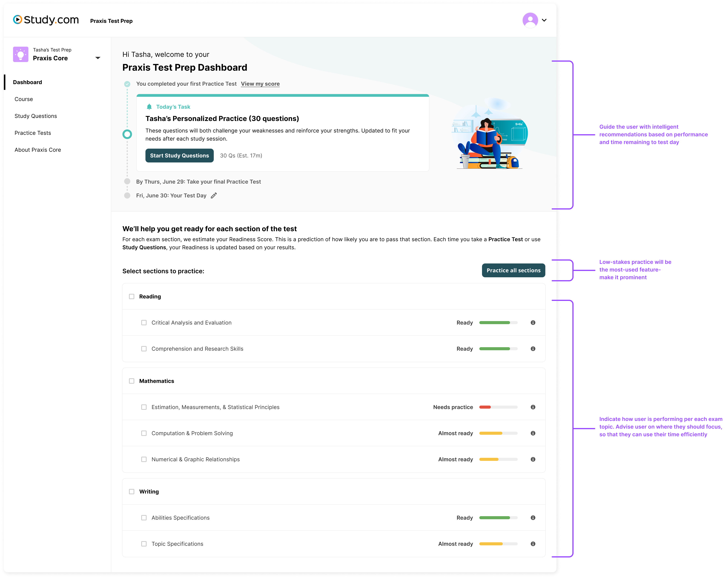Check Comprehension and Research Skills checkbox
Viewport: 728px width, 578px height.
pyautogui.click(x=144, y=349)
